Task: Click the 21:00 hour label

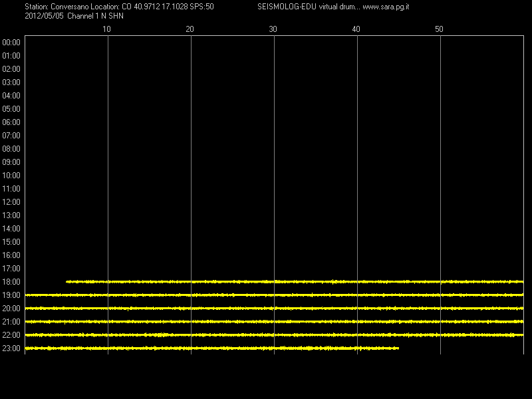Action: (11, 322)
